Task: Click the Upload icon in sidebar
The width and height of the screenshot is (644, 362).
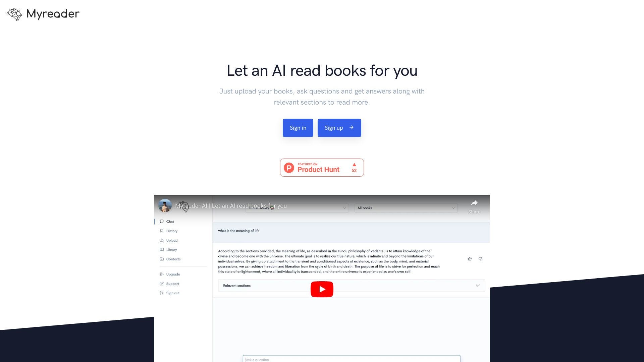Action: [x=162, y=240]
